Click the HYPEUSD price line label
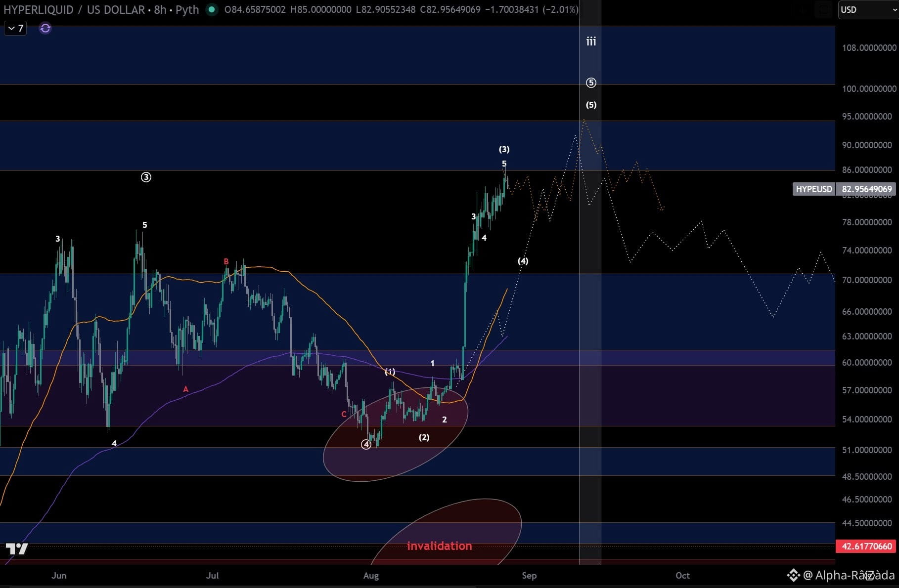Screen dimensions: 899x588 (814, 189)
